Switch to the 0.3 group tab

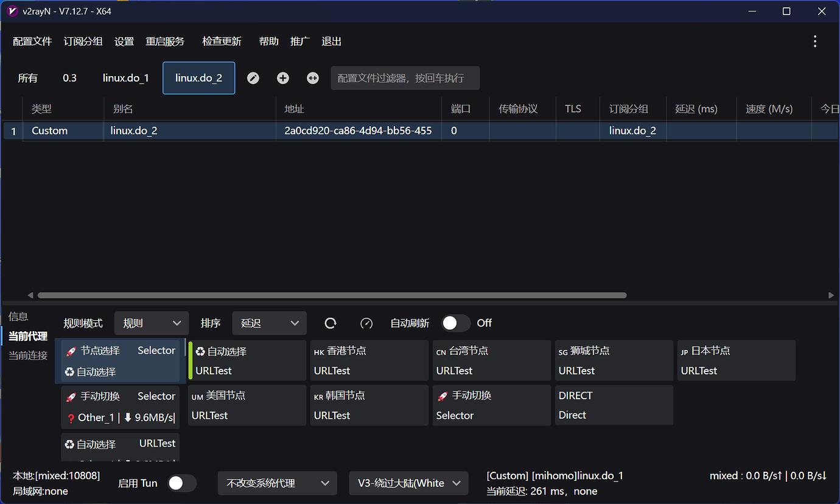[70, 78]
